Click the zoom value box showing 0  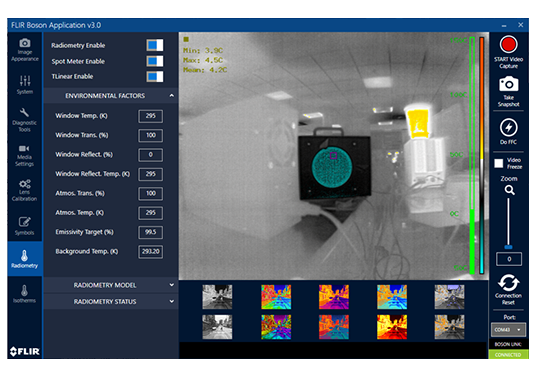[x=509, y=259]
